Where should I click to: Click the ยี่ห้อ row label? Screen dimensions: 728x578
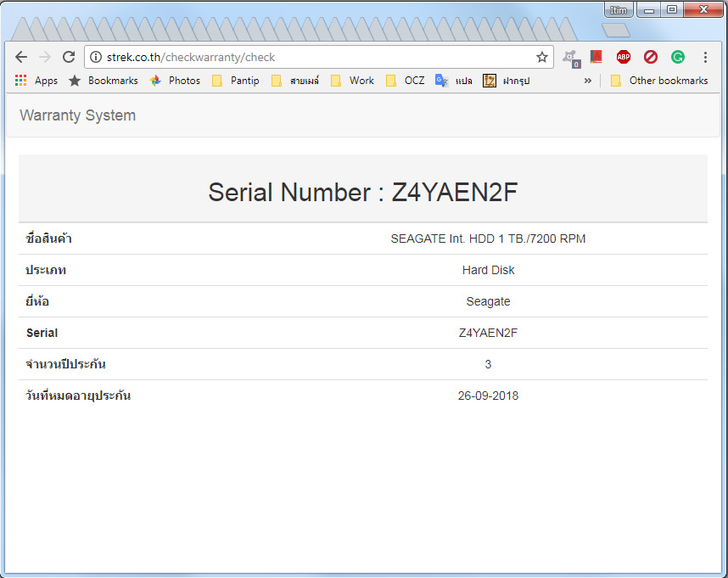(37, 300)
